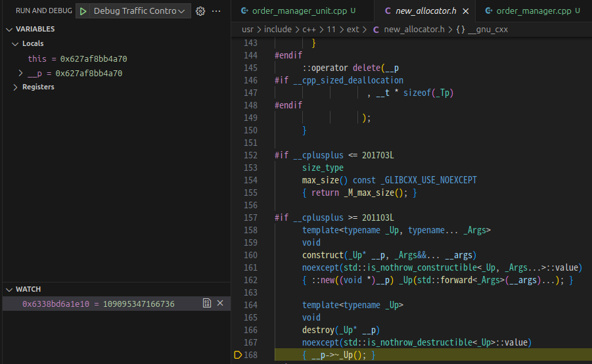Click the execution pointer at line 168
Viewport: 592px width, 364px height.
238,355
